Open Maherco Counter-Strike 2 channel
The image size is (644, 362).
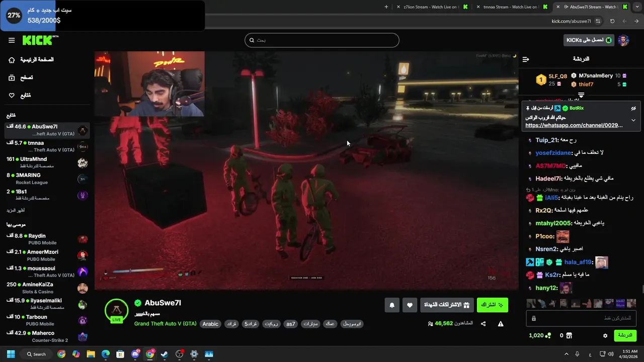(47, 336)
